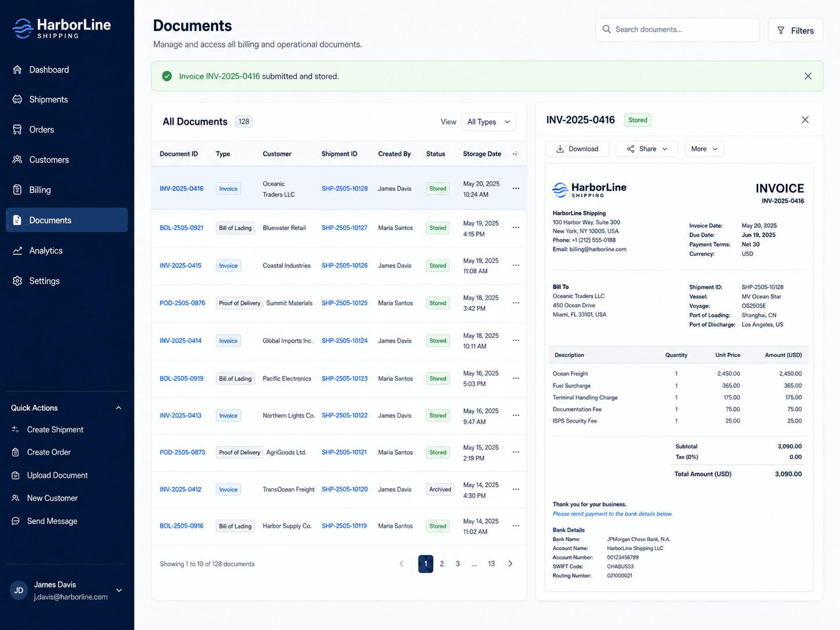
Task: Open the More dropdown
Action: 704,149
